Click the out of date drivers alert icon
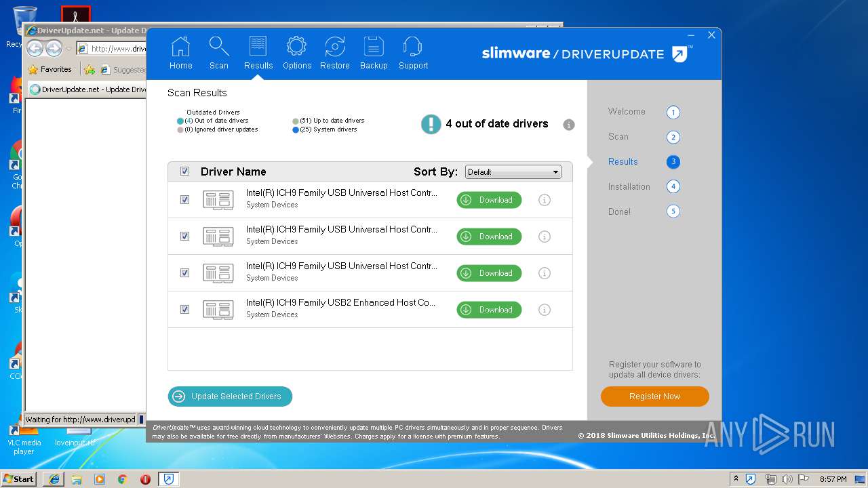Image resolution: width=868 pixels, height=488 pixels. 431,124
